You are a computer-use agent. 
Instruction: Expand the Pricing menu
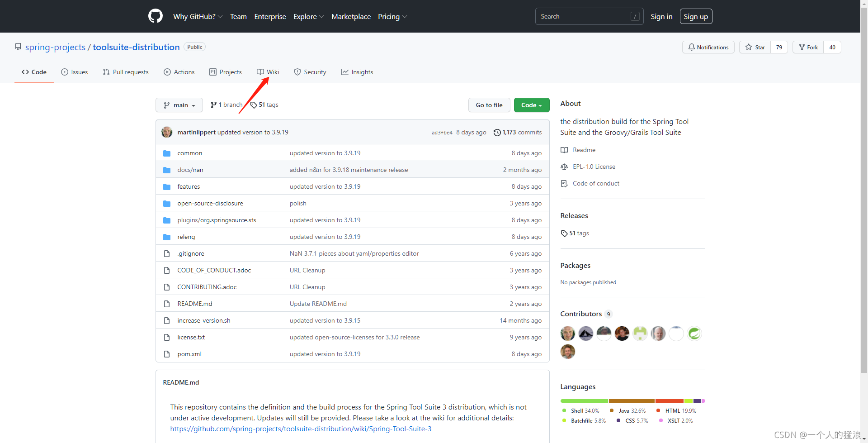pyautogui.click(x=392, y=16)
